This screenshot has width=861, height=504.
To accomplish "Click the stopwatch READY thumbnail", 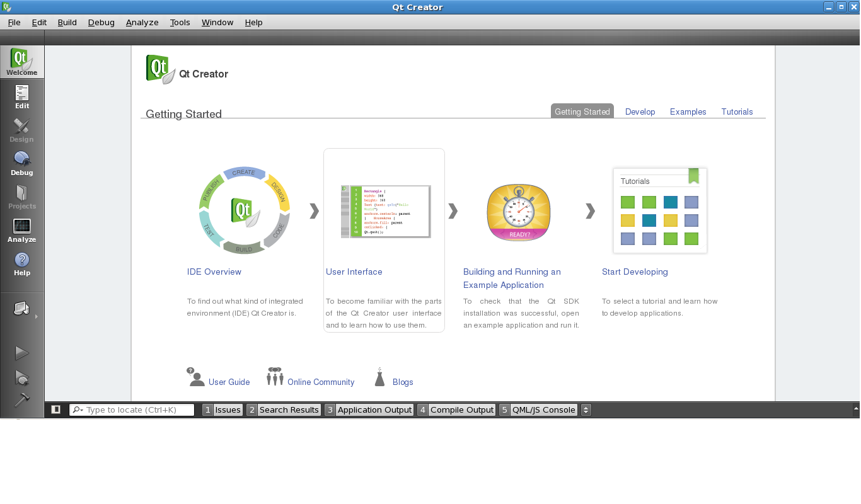I will 519,213.
